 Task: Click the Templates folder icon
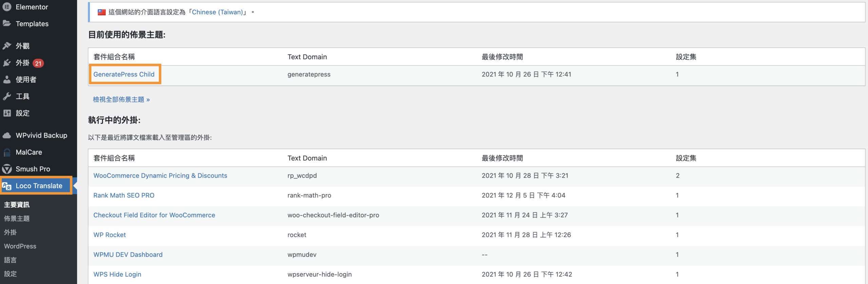(x=7, y=23)
